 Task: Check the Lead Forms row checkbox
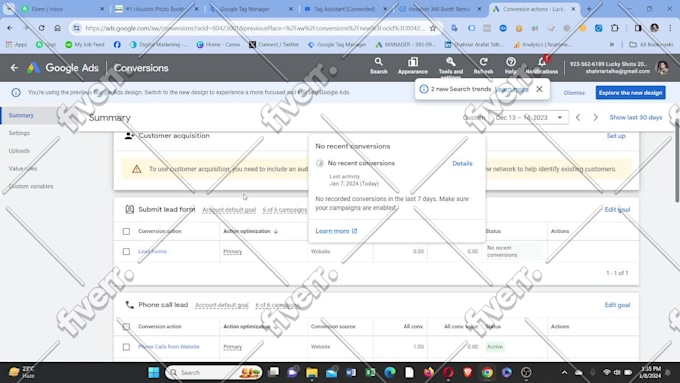pyautogui.click(x=126, y=252)
